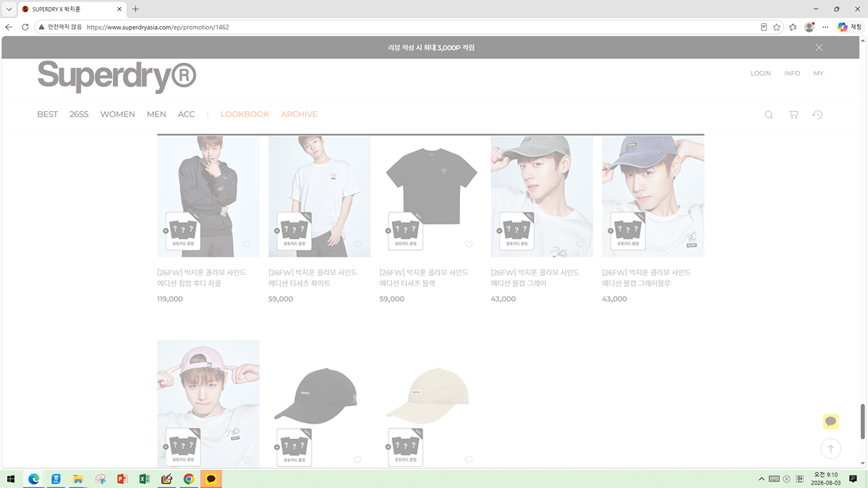Click the not-secure site info warning
Screen dimensions: 868x488
[x=60, y=27]
